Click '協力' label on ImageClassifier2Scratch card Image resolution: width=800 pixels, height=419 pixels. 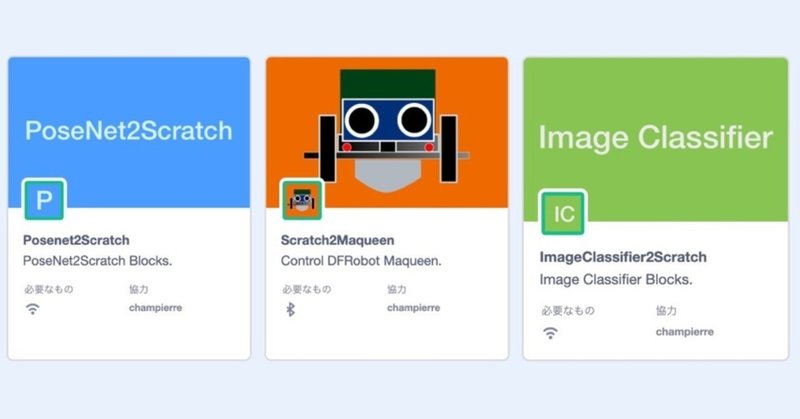tap(666, 310)
